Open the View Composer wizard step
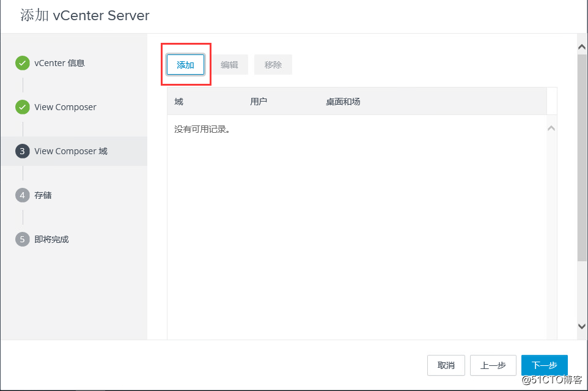The height and width of the screenshot is (391, 588). (x=65, y=107)
